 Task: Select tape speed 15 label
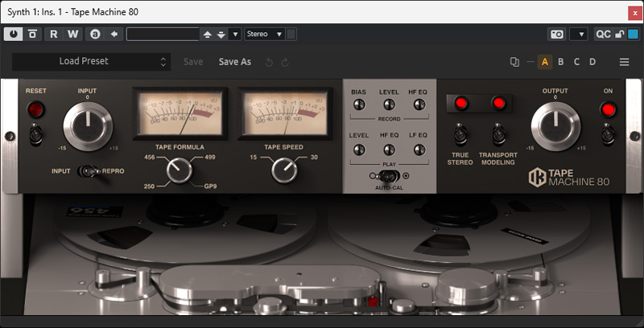point(253,157)
